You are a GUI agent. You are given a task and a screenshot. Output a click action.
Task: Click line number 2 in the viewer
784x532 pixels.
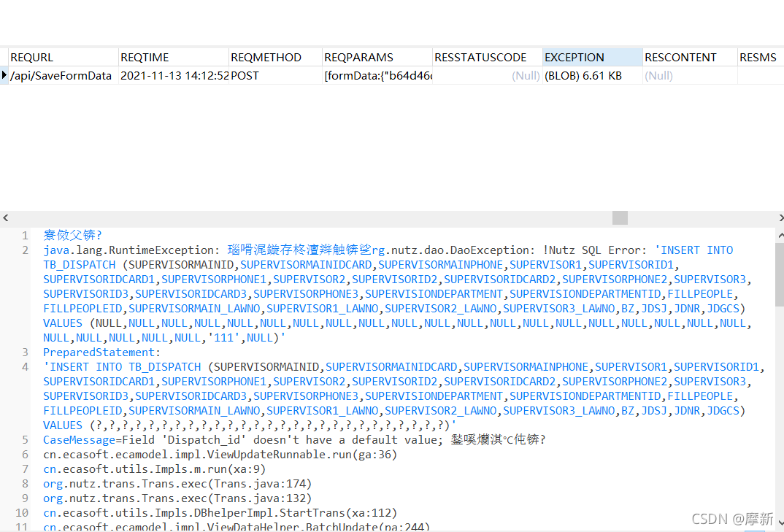point(25,250)
